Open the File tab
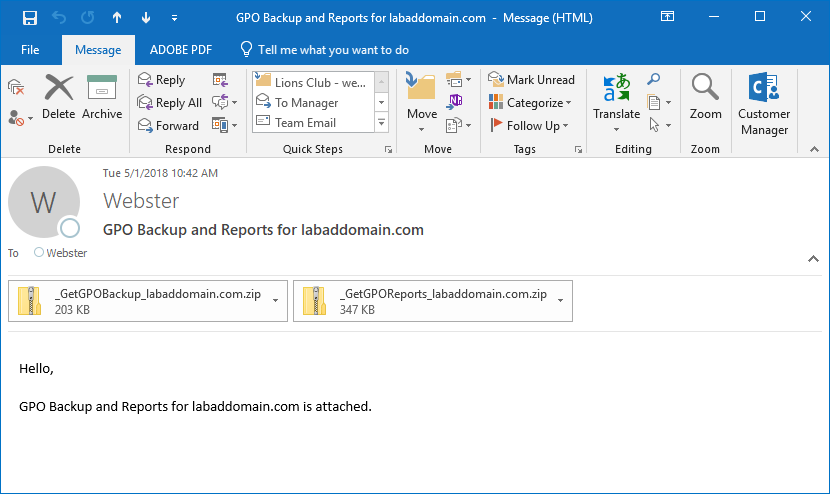The width and height of the screenshot is (830, 494). point(30,50)
